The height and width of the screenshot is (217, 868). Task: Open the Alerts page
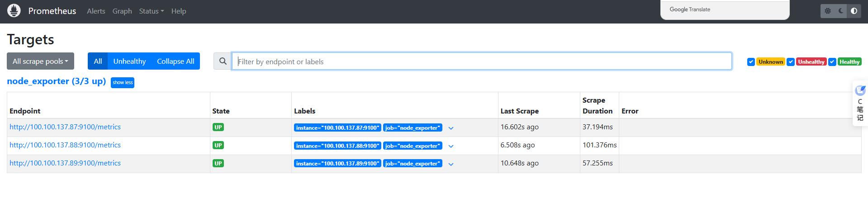(96, 11)
